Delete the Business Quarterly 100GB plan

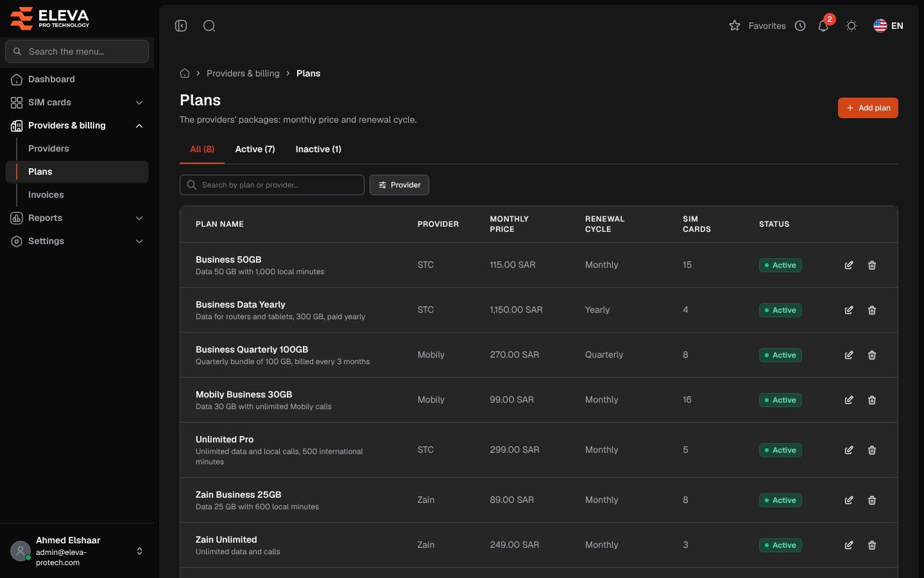click(872, 355)
